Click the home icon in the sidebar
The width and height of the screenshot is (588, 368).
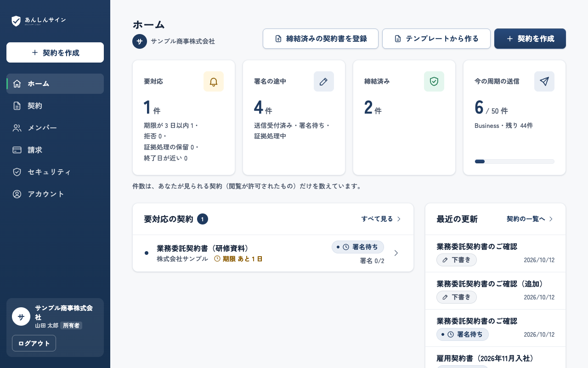(x=17, y=84)
